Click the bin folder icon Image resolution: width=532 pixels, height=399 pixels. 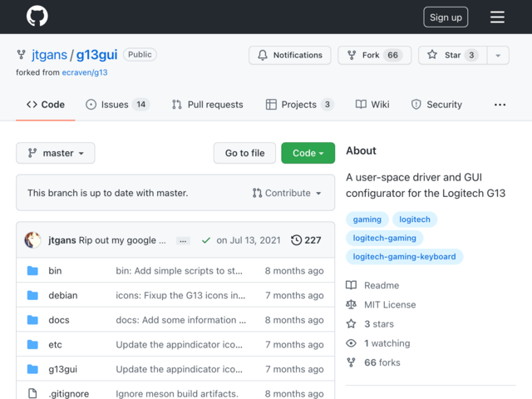click(x=32, y=271)
